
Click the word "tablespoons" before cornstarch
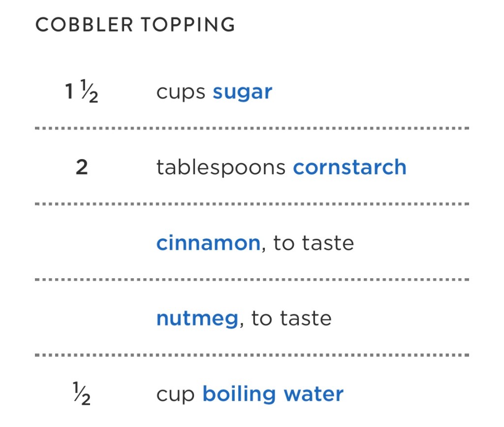coord(221,168)
